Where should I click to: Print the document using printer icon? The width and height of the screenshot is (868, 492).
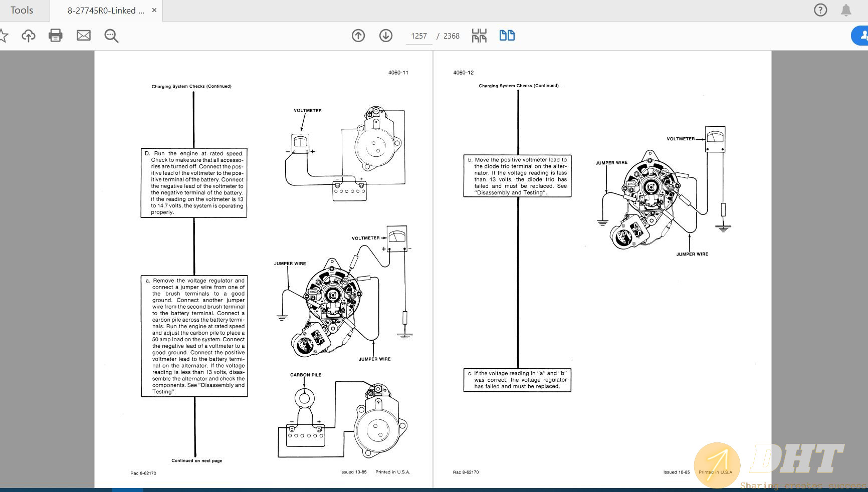56,36
